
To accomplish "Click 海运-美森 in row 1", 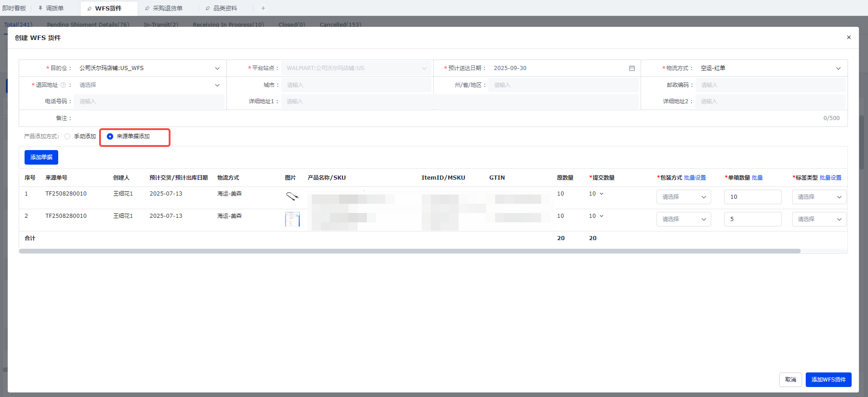I will pos(230,194).
